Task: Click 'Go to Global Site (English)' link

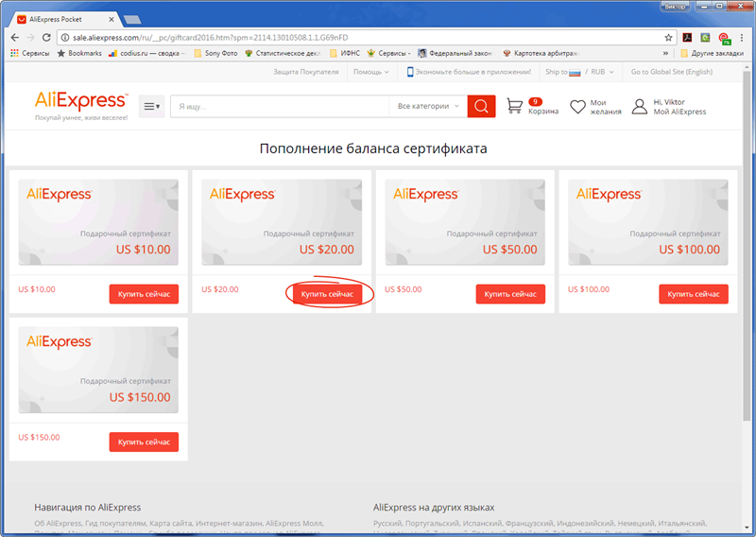Action: pyautogui.click(x=671, y=72)
